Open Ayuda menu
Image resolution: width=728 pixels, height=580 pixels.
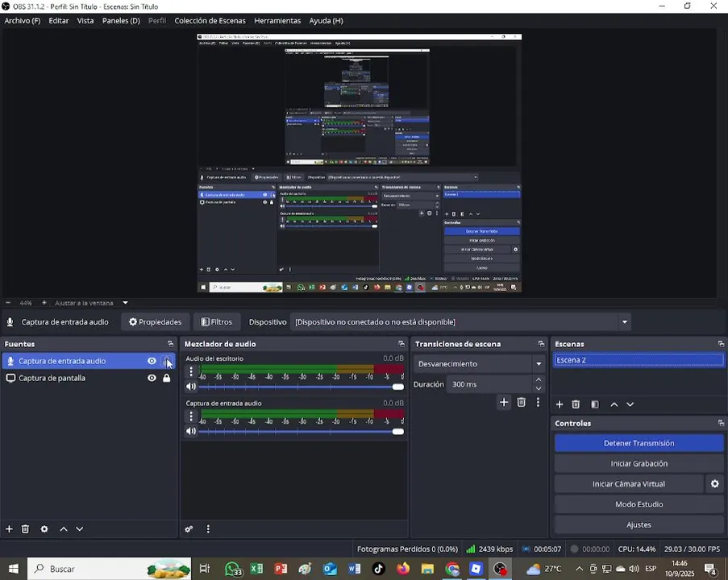pyautogui.click(x=326, y=20)
